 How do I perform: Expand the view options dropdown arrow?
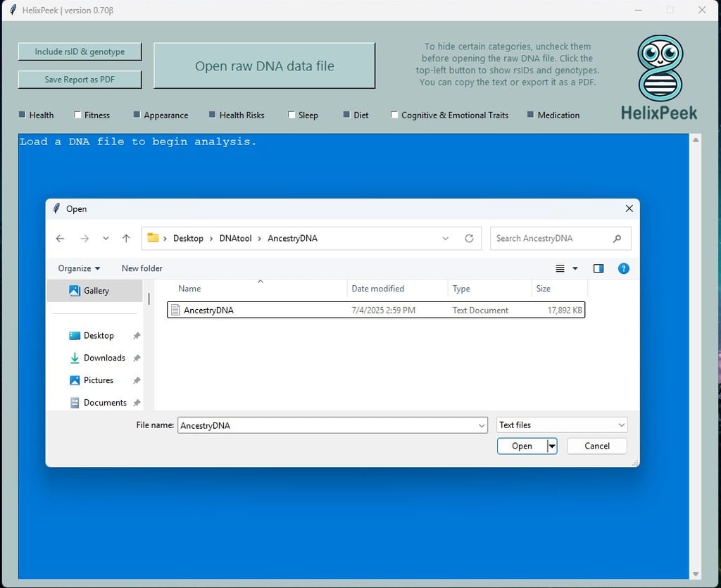tap(575, 268)
